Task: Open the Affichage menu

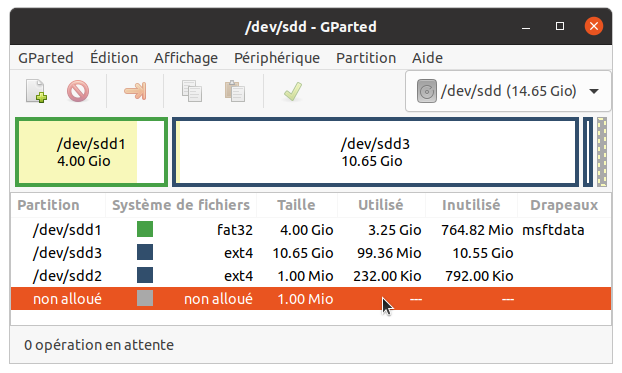Action: [x=186, y=58]
